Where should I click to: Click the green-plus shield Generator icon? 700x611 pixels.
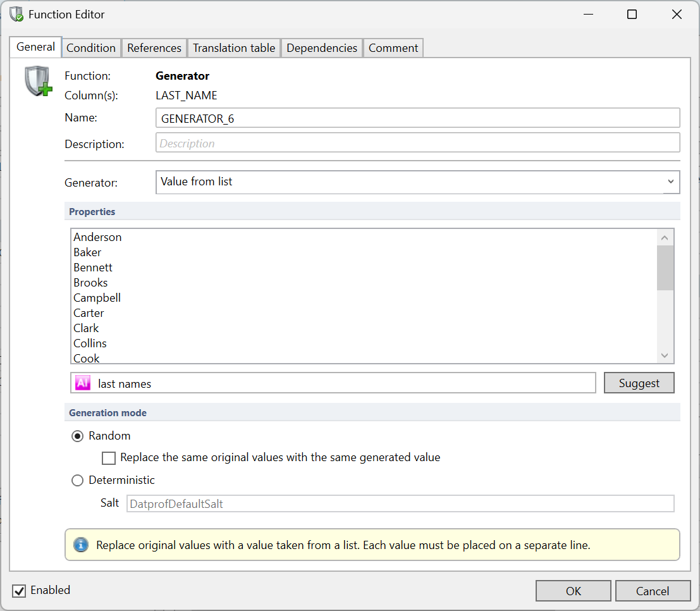[x=38, y=82]
